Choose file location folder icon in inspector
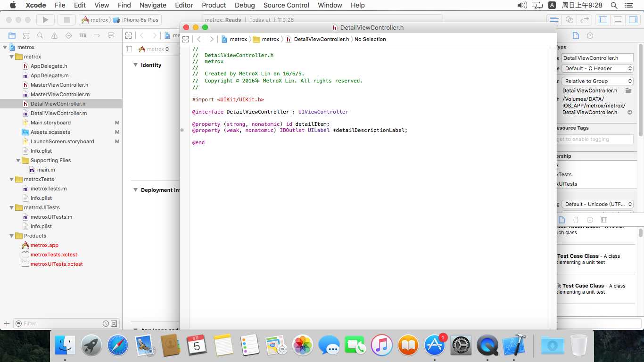The image size is (644, 362). [628, 90]
